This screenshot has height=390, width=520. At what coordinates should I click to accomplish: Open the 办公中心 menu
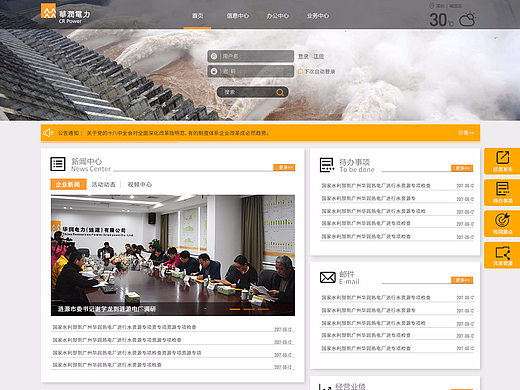[x=278, y=16]
